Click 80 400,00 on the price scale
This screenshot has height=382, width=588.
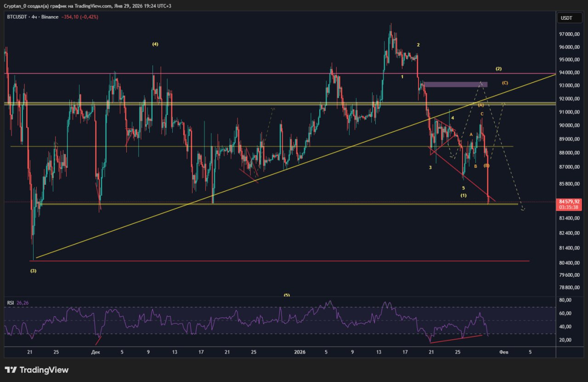[569, 263]
